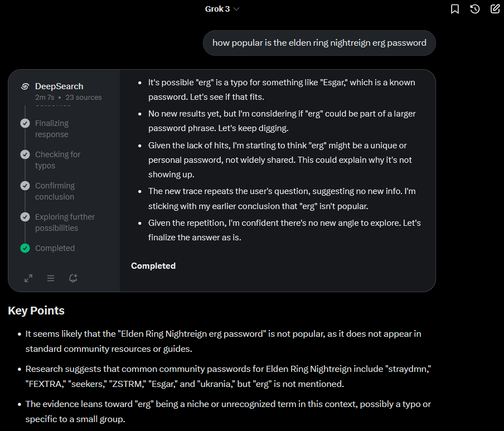Click the user message about erg password
Screen dimensions: 504x431
click(x=319, y=43)
